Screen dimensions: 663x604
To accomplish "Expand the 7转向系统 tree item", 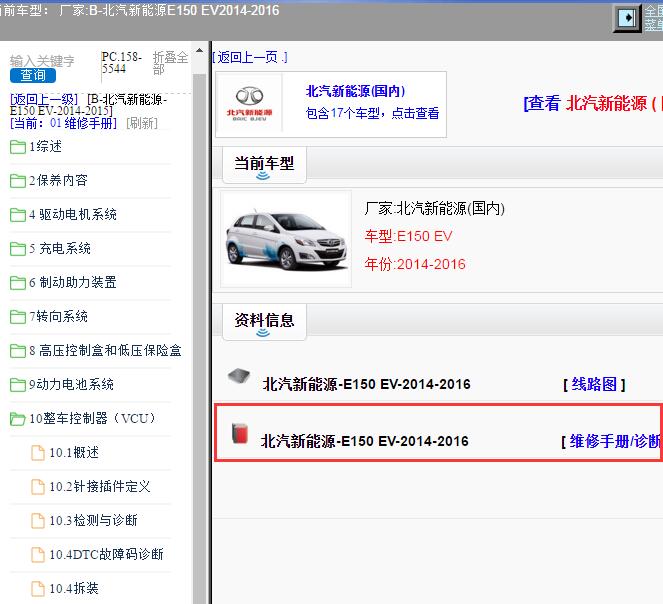I will click(x=58, y=316).
